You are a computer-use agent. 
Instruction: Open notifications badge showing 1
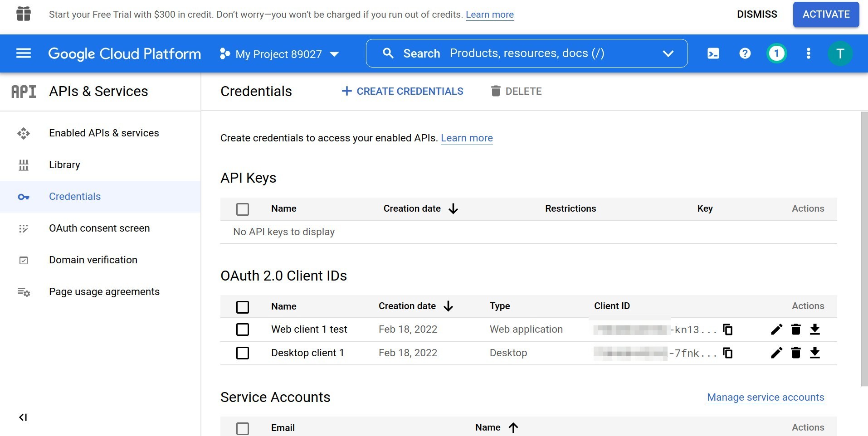(776, 53)
